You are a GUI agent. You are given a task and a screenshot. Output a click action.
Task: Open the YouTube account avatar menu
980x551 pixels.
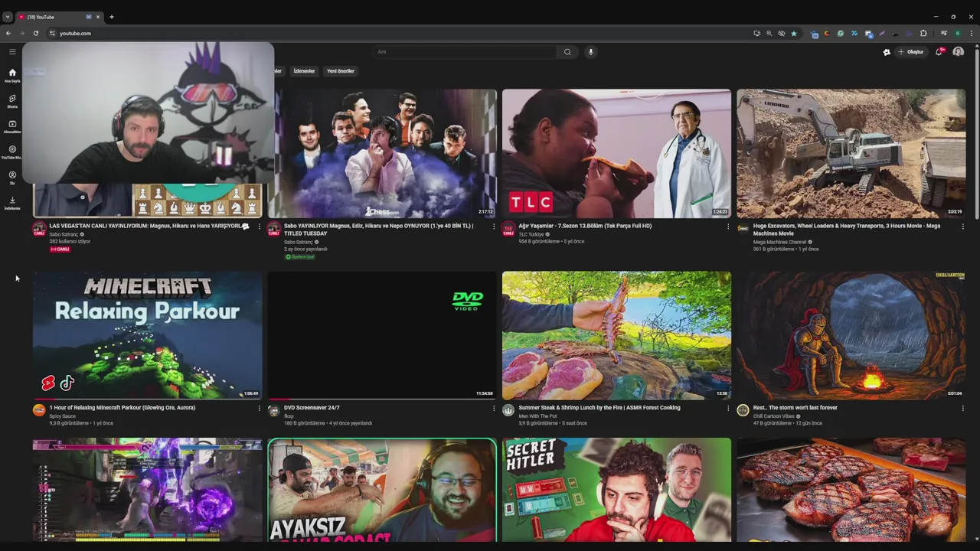click(x=958, y=52)
